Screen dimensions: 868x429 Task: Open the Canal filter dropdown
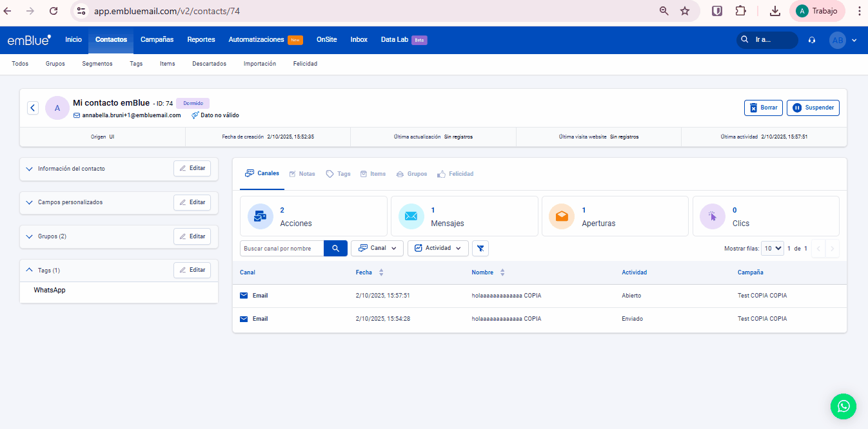click(x=377, y=248)
